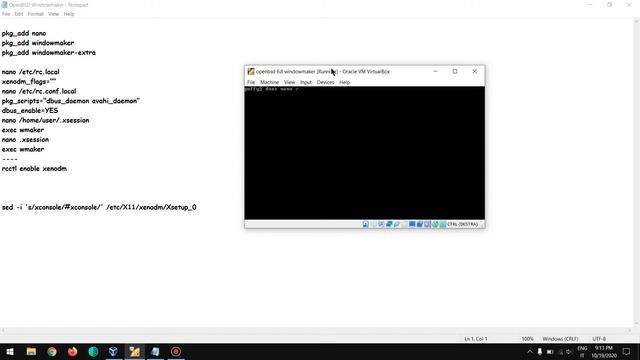Click the CTRL (DESTRA) host key indicator

462,224
